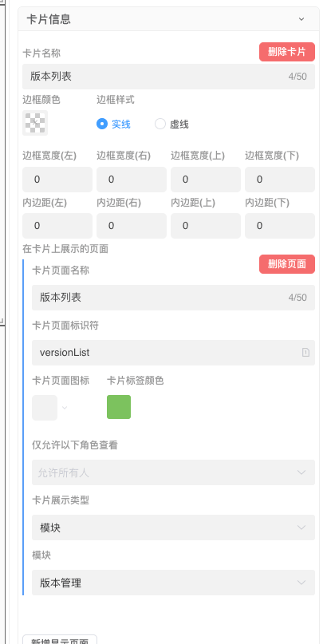Click the 删除页面 button
Screen dimensions: 327x644
pyautogui.click(x=287, y=264)
